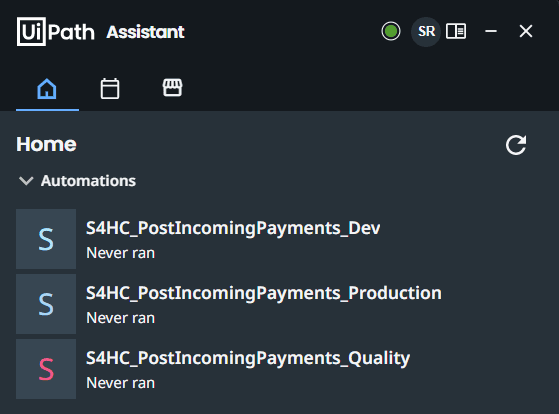Click the UiPath logo
The image size is (559, 414).
(x=56, y=31)
